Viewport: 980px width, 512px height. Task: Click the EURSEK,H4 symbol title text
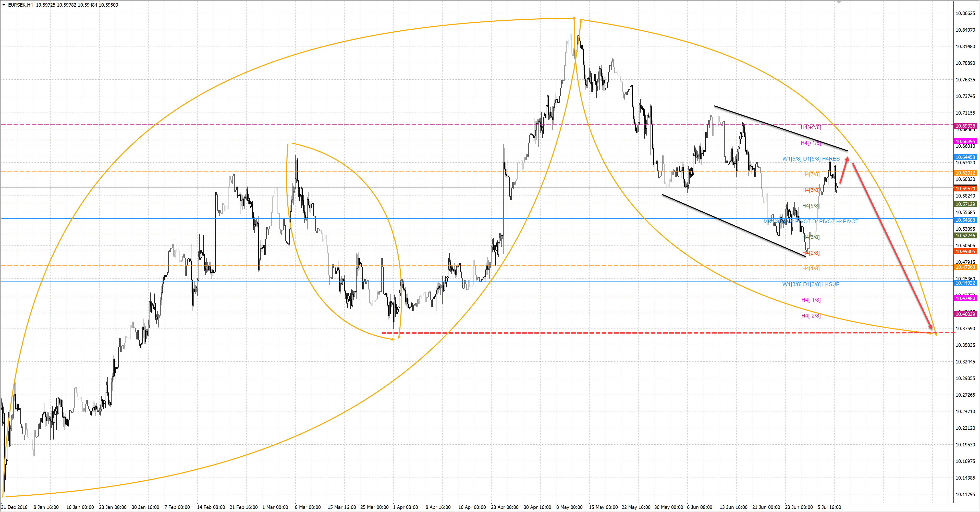pyautogui.click(x=20, y=5)
